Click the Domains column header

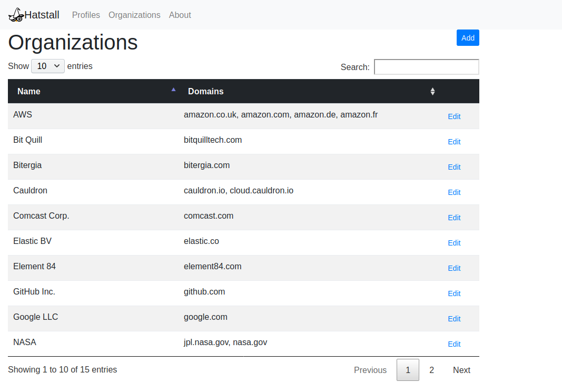click(308, 91)
